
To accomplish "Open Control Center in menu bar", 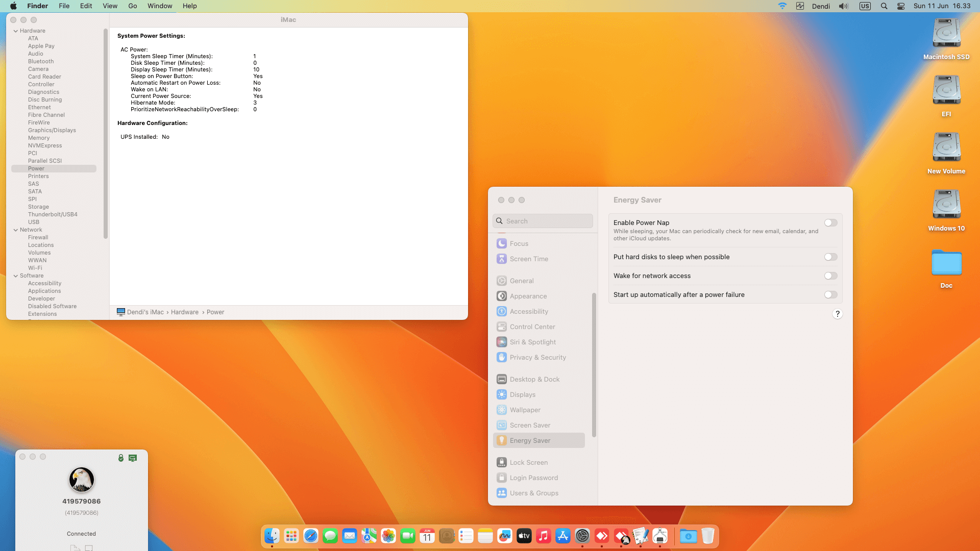I will point(901,6).
